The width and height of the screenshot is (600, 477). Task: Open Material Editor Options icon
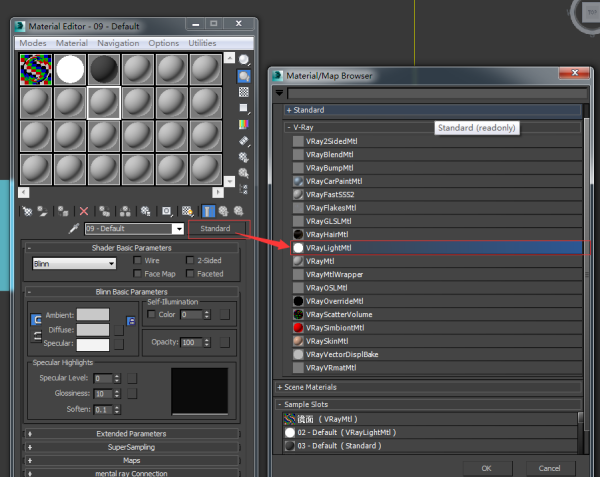244,157
